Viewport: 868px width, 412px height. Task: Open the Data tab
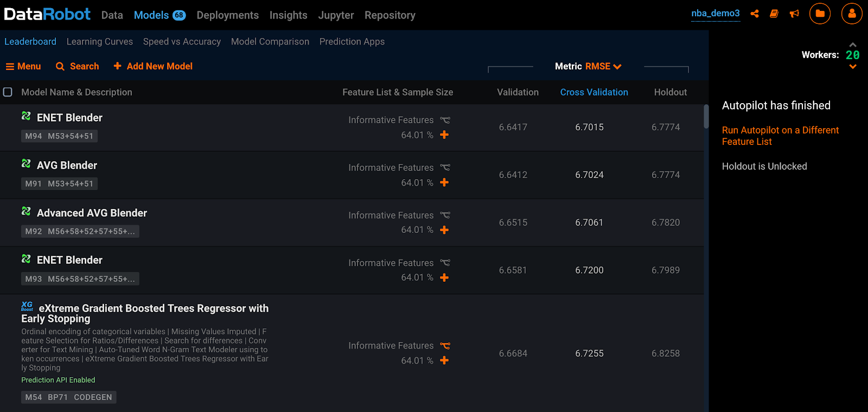[112, 15]
